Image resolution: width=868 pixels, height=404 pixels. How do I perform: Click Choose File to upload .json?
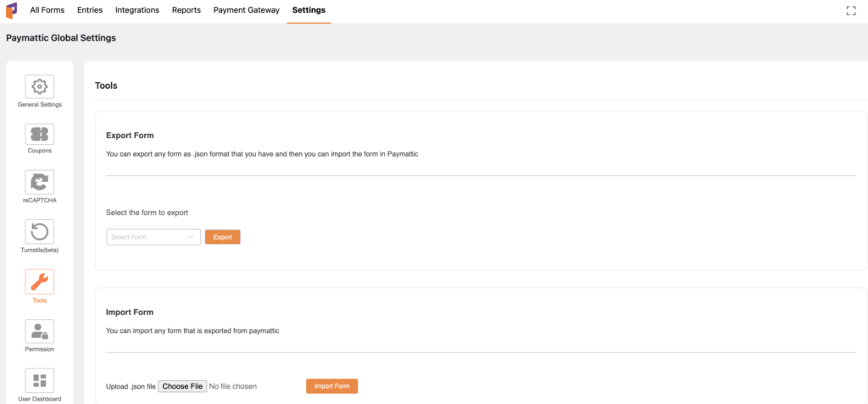click(182, 386)
